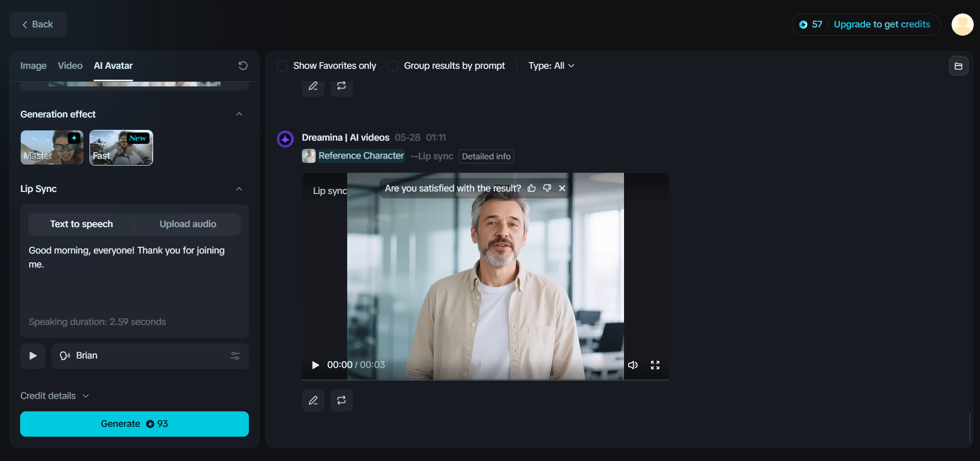The image size is (980, 461).
Task: Click the "00:00 / 00:03" time display
Action: coord(356,365)
